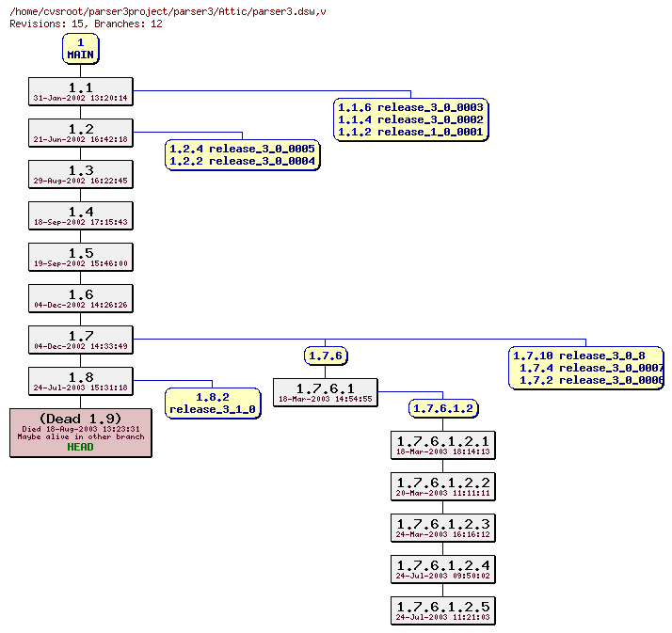Click tag 1.1.4 release_3_0_0002
The width and height of the screenshot is (672, 633).
coord(410,119)
